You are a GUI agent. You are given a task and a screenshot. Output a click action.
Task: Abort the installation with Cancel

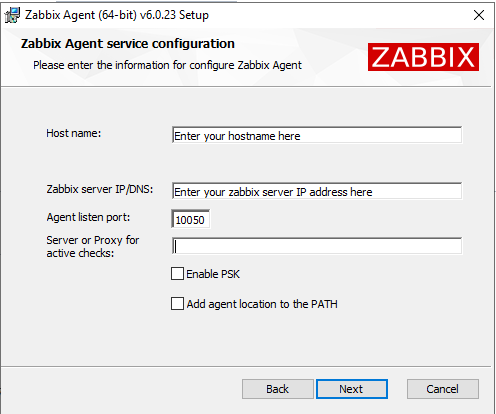[x=443, y=389]
